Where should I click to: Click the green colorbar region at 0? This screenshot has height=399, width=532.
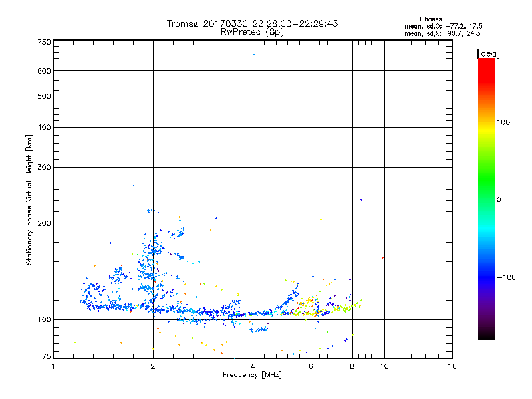487,199
